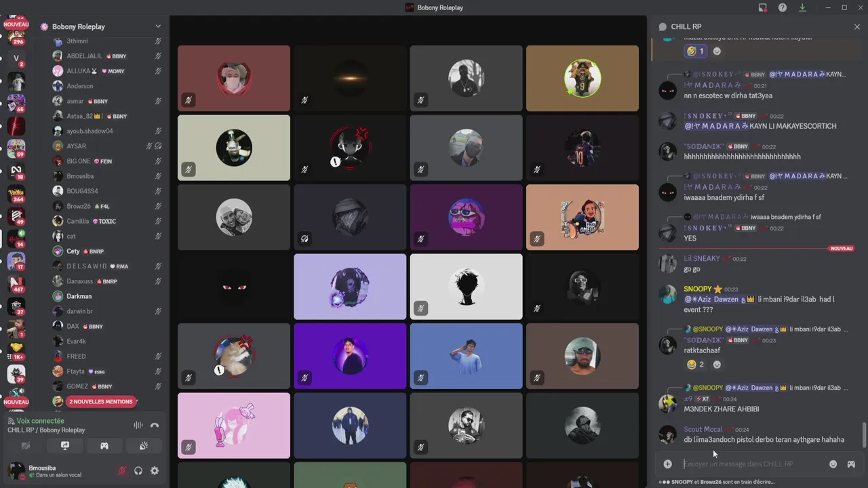Select ALLUKA member row
This screenshot has width=868, height=488.
[106, 71]
